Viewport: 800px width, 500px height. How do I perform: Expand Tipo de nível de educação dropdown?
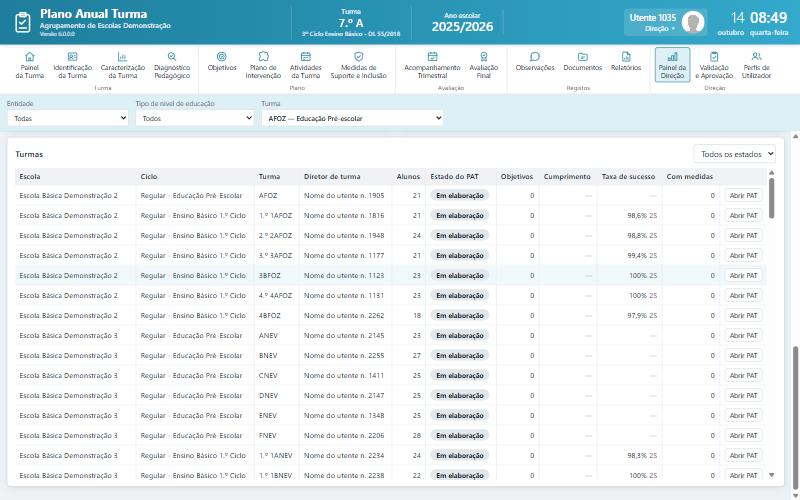[x=195, y=118]
